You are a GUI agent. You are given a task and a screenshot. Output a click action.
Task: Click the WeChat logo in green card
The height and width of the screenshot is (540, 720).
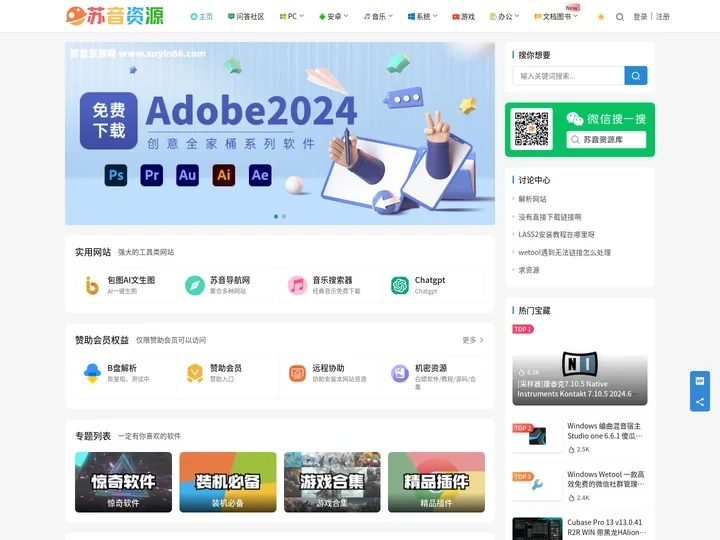tap(574, 119)
